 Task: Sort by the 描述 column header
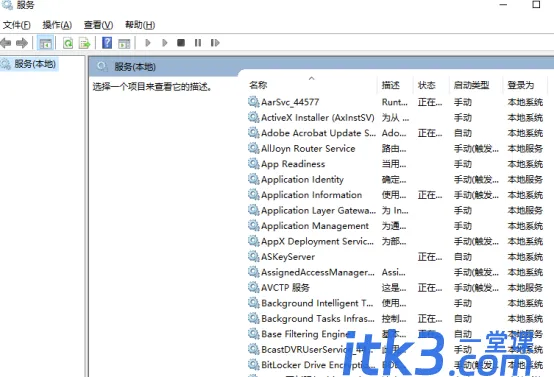[x=395, y=85]
